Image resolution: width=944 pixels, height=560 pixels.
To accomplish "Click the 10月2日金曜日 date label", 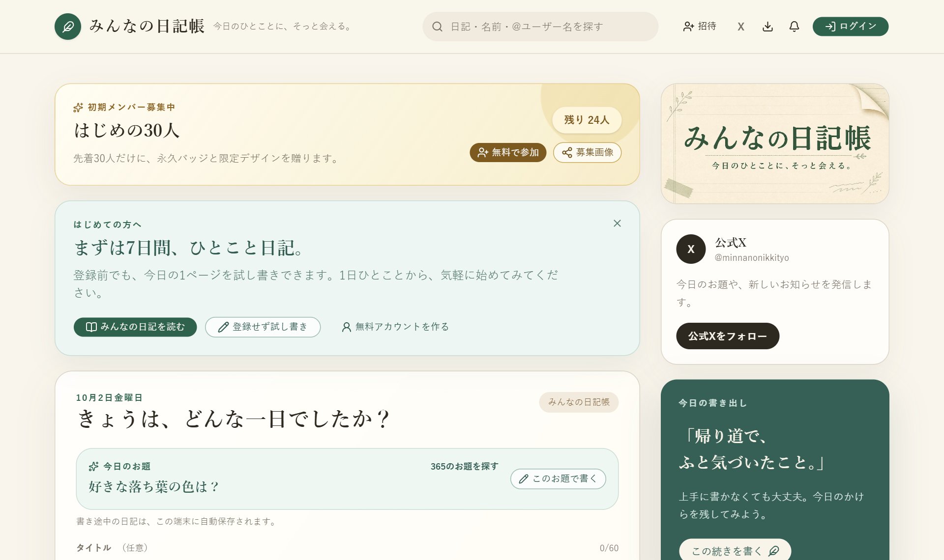I will tap(109, 397).
